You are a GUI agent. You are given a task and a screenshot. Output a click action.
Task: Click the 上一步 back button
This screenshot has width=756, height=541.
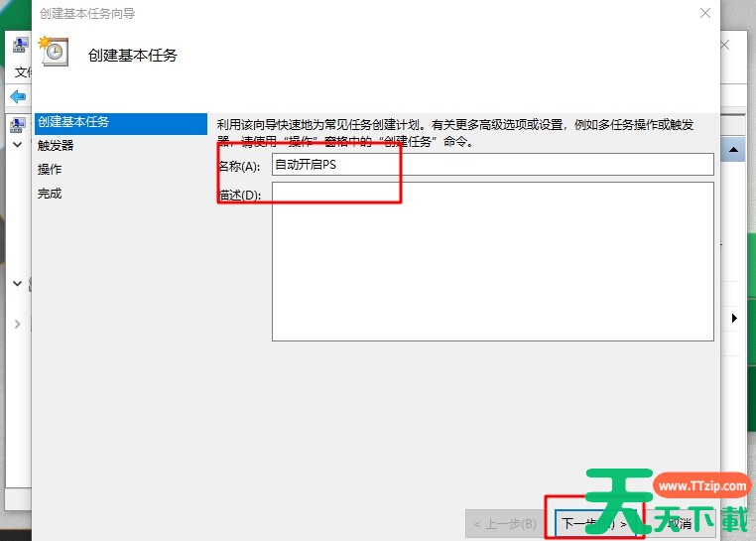(505, 523)
